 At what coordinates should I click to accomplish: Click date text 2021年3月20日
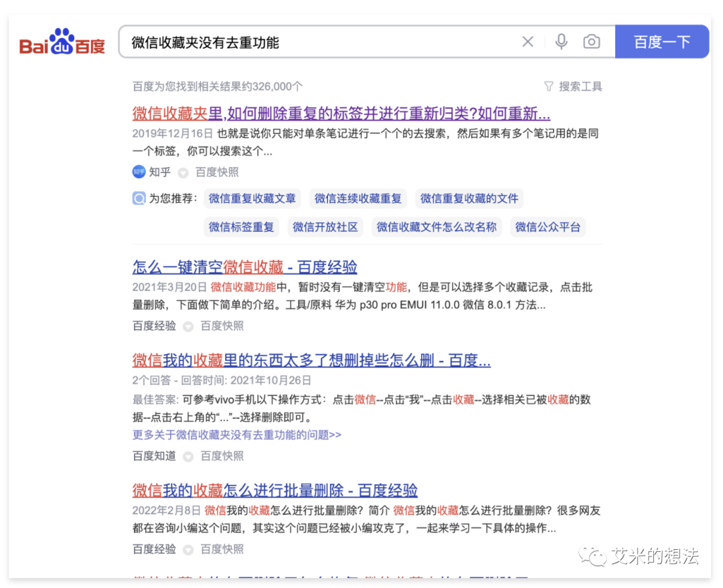169,287
